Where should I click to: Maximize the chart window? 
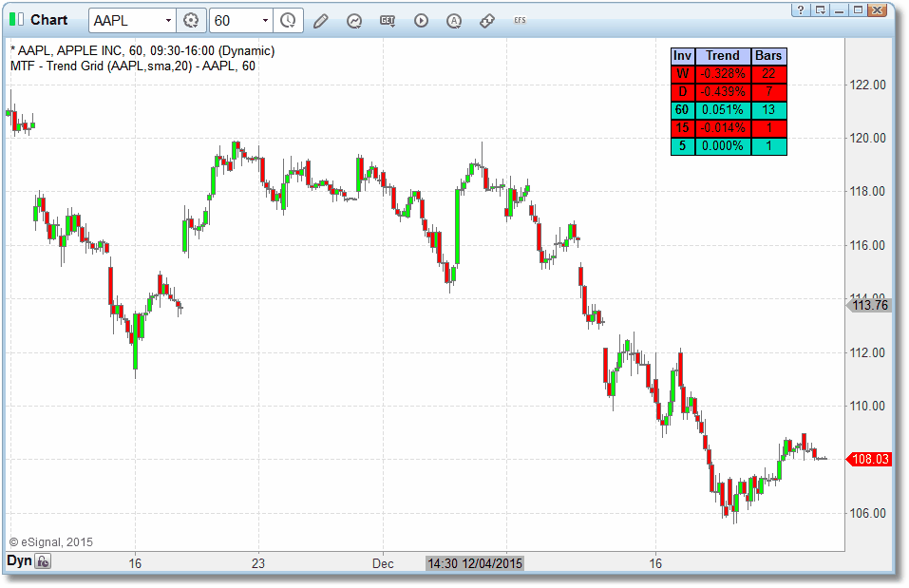coord(858,9)
